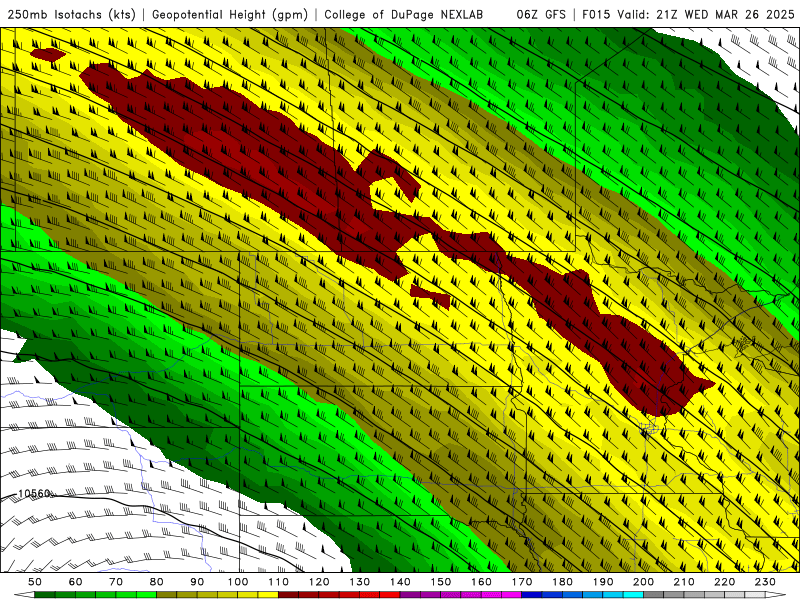Click the '170' legend value
Viewport: 800px width, 600px height.
(x=522, y=582)
